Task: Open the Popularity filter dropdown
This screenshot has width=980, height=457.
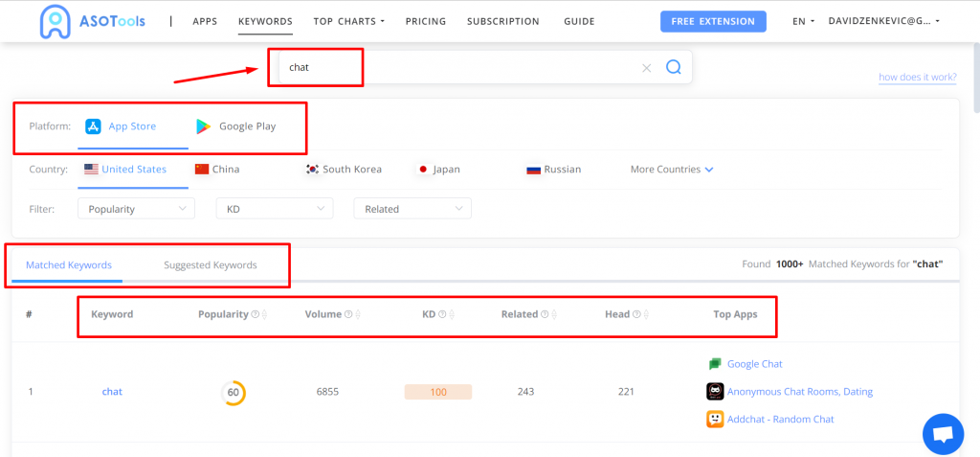Action: click(x=137, y=209)
